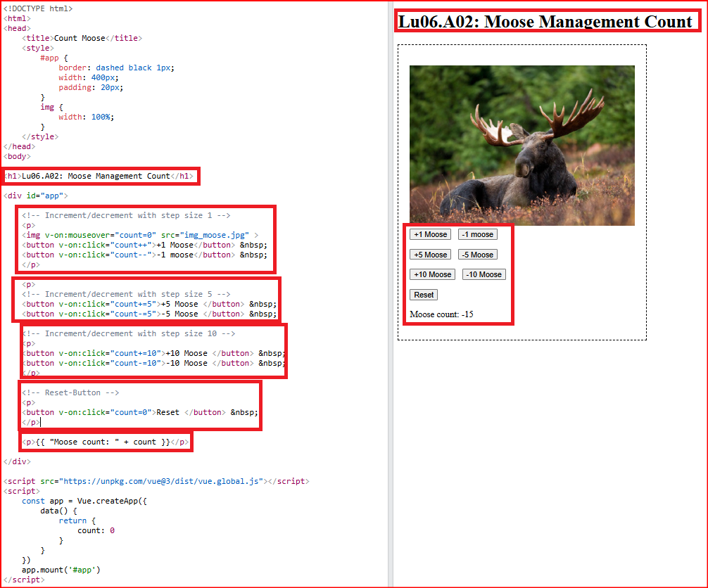Click the step size 5 comment line

pyautogui.click(x=126, y=294)
